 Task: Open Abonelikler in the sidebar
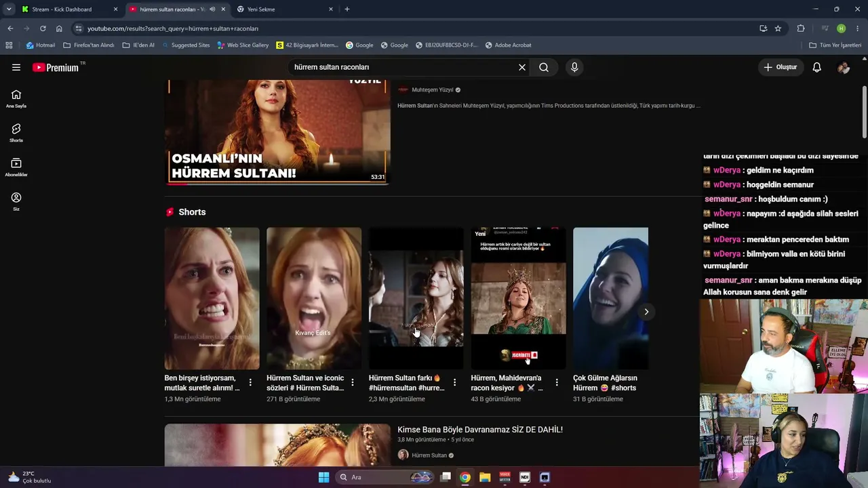pyautogui.click(x=16, y=167)
